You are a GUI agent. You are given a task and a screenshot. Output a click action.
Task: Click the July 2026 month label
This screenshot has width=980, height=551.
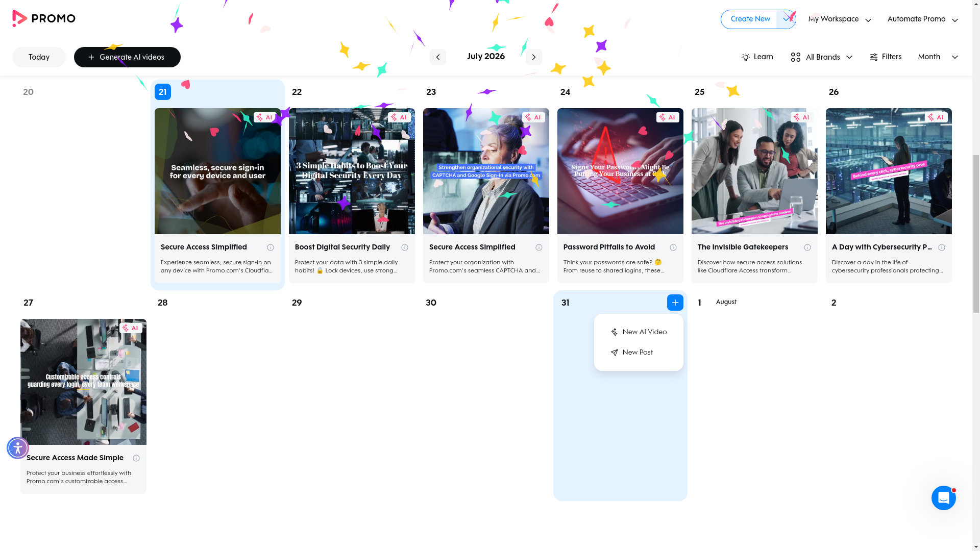tap(485, 57)
